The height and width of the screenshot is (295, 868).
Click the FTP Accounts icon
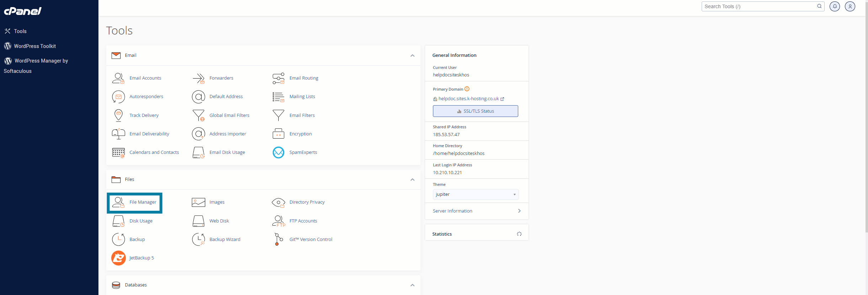278,221
